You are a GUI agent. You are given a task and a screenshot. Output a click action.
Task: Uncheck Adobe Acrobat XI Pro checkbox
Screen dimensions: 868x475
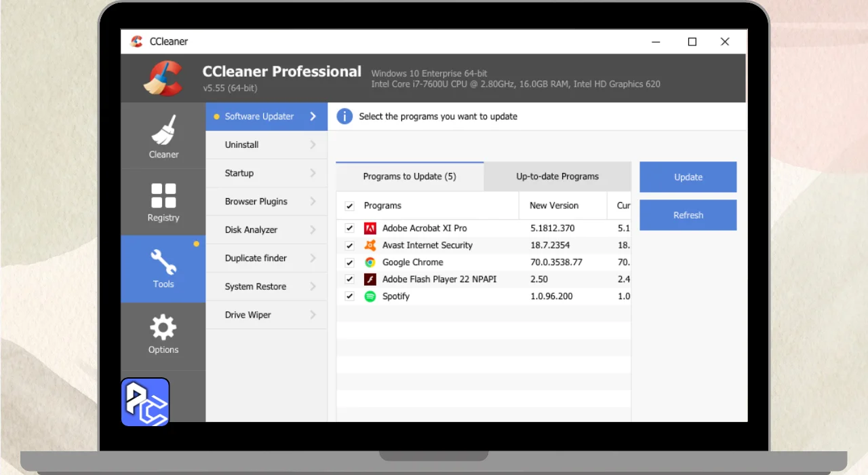point(350,228)
